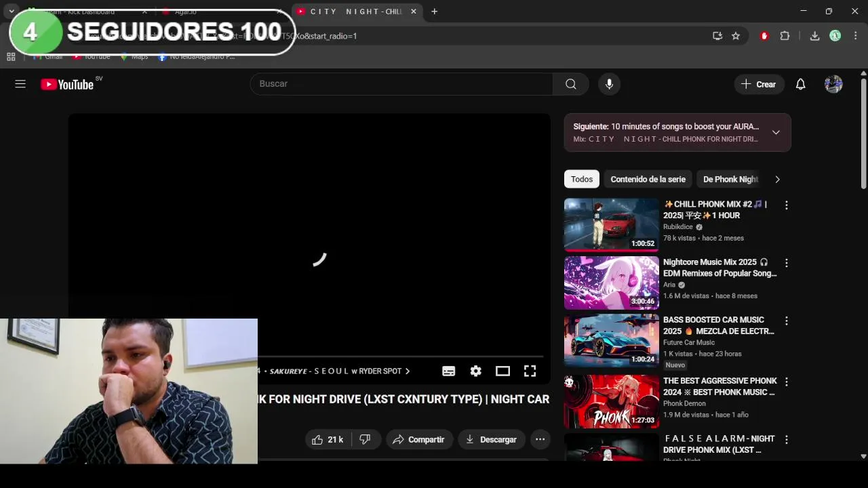Click the video progress bar
Image resolution: width=868 pixels, height=488 pixels.
[400, 356]
